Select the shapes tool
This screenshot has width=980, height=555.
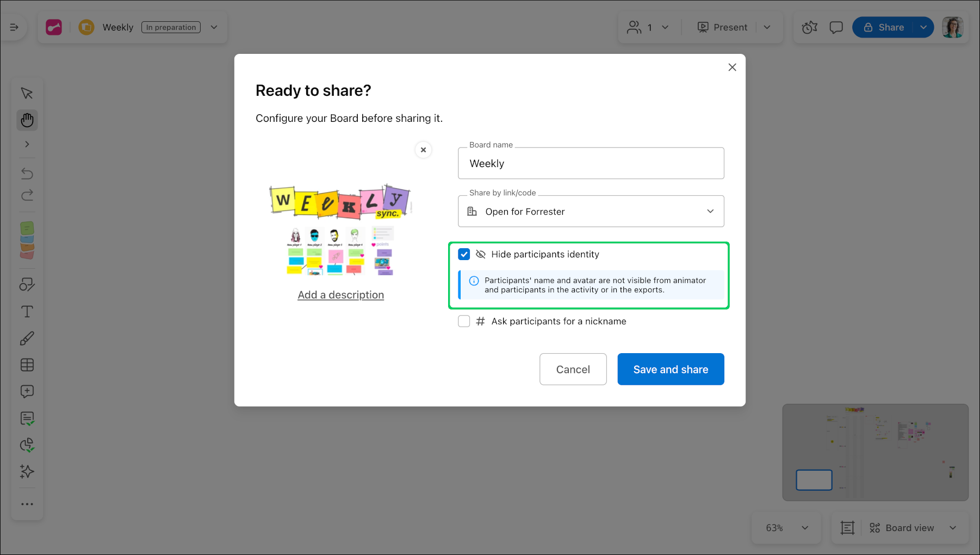27,285
